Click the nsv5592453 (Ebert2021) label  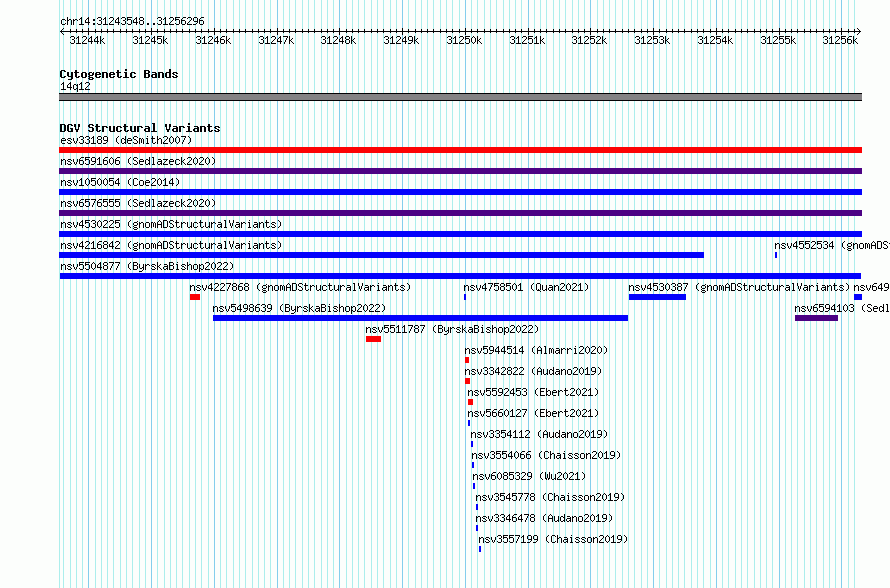[x=533, y=392]
